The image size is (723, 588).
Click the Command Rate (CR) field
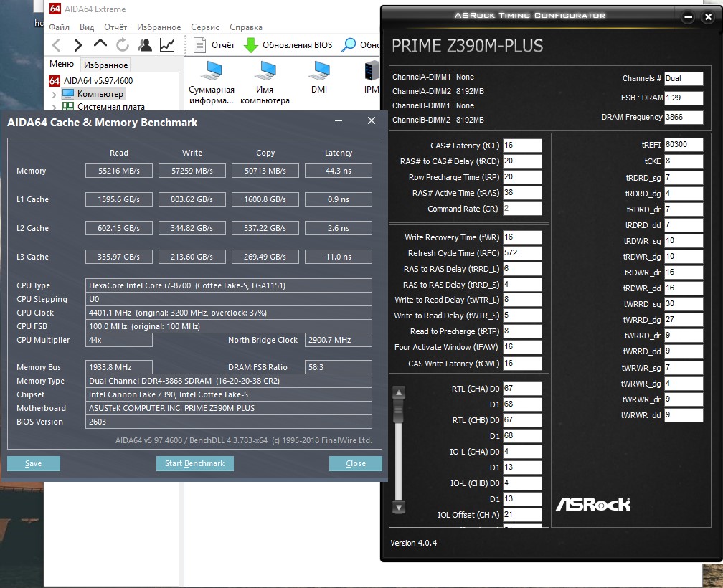(522, 208)
